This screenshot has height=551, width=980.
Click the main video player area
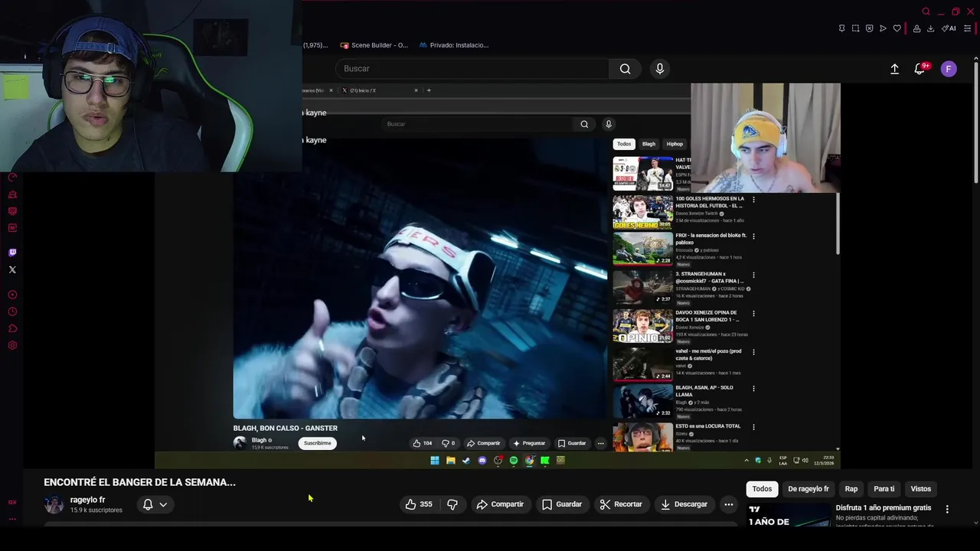[497, 275]
